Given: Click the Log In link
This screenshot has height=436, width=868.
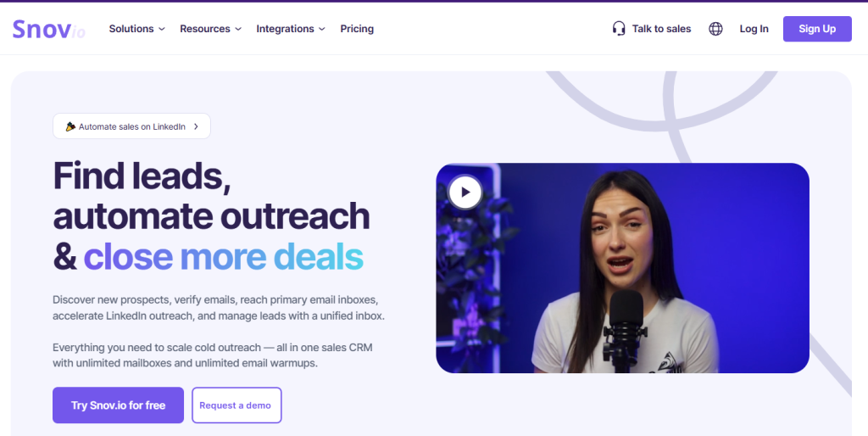Looking at the screenshot, I should tap(754, 29).
